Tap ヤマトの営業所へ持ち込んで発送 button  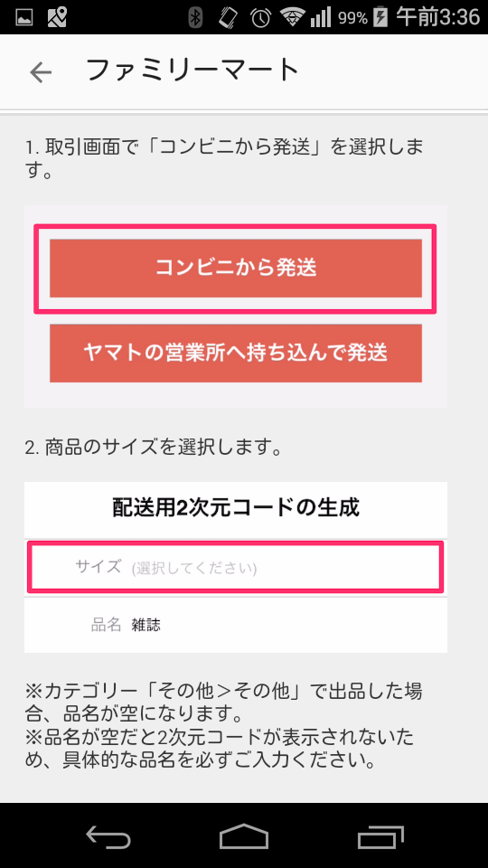(236, 354)
